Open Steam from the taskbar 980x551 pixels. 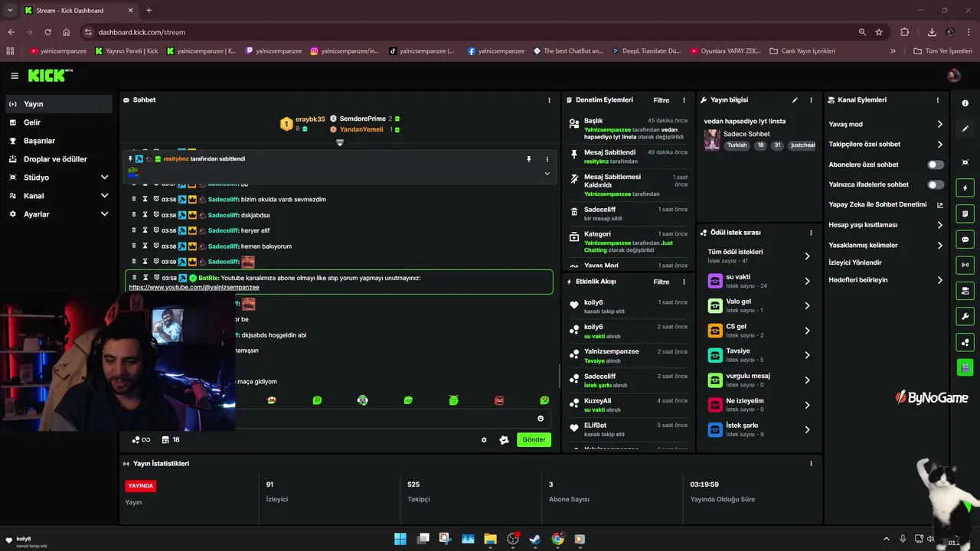pyautogui.click(x=535, y=539)
